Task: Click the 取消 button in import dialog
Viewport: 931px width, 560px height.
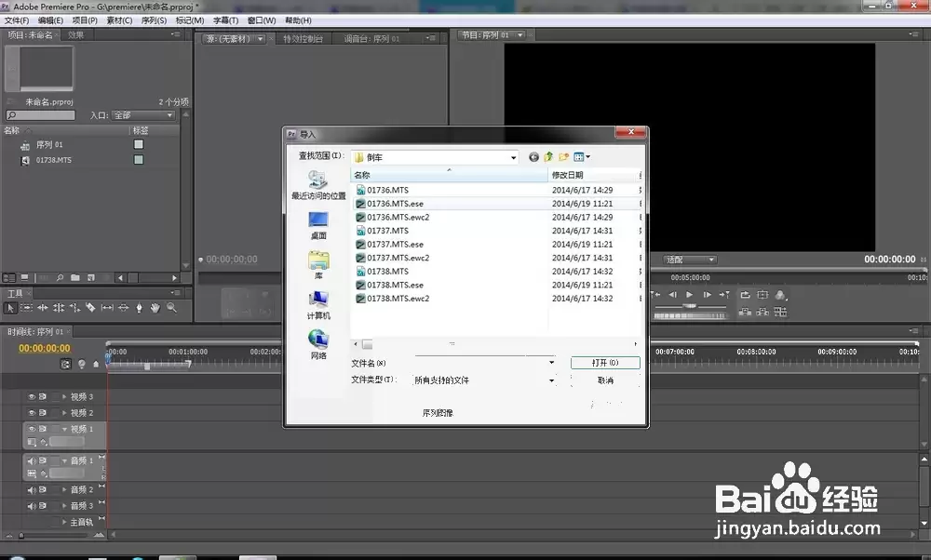Action: (605, 380)
